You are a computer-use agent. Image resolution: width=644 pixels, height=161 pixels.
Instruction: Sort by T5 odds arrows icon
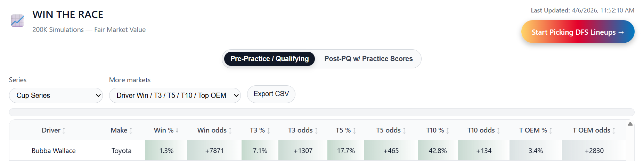tap(404, 131)
